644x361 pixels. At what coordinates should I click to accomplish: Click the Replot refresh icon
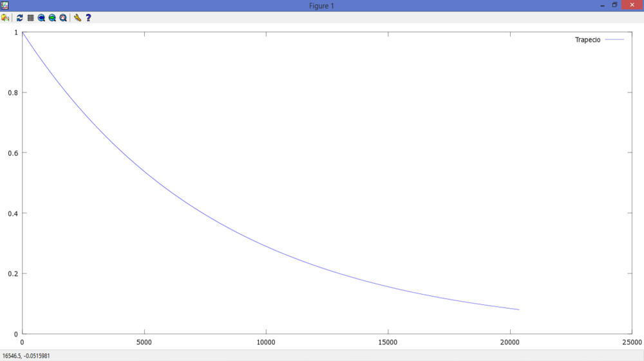click(x=20, y=18)
